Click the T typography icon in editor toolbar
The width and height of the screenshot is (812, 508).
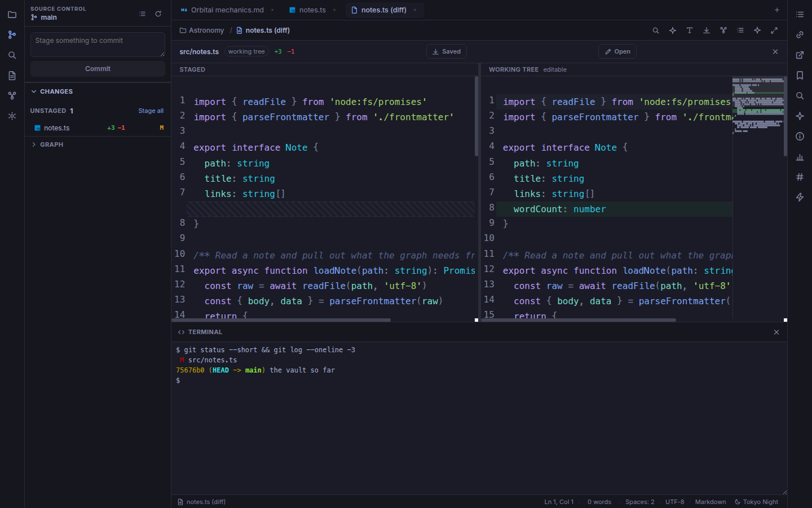click(690, 30)
